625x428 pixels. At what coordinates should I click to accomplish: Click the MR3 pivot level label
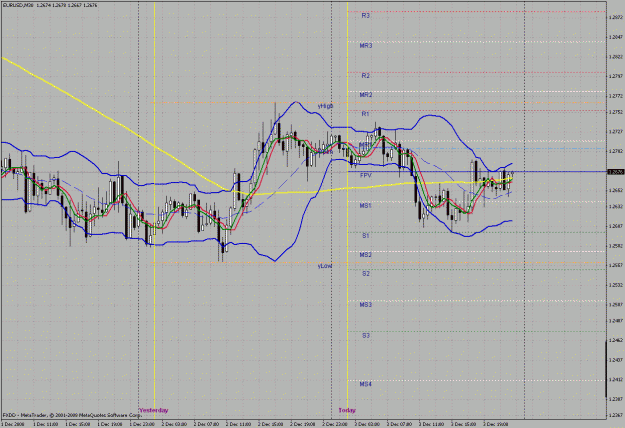[x=366, y=46]
